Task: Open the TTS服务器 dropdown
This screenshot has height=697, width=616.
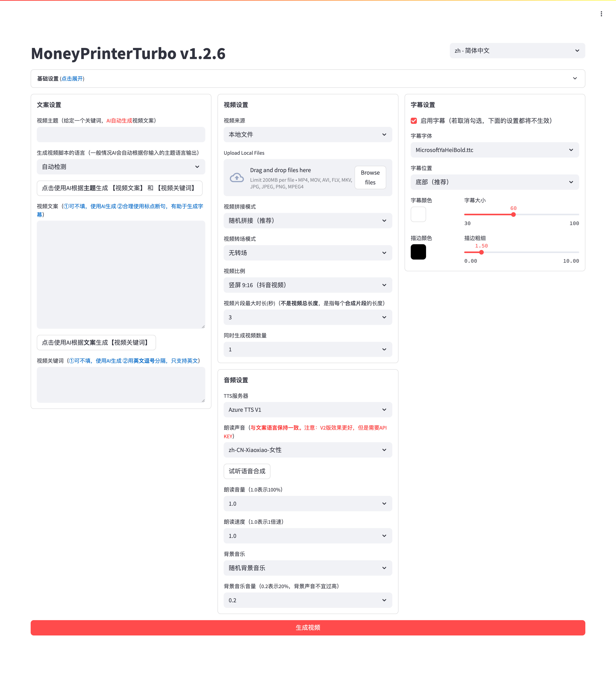Action: pyautogui.click(x=307, y=409)
